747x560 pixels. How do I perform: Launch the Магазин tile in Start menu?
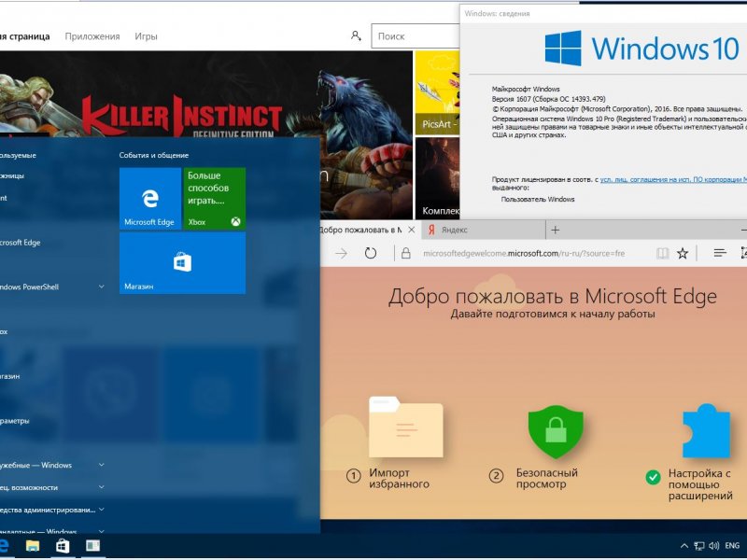[182, 263]
